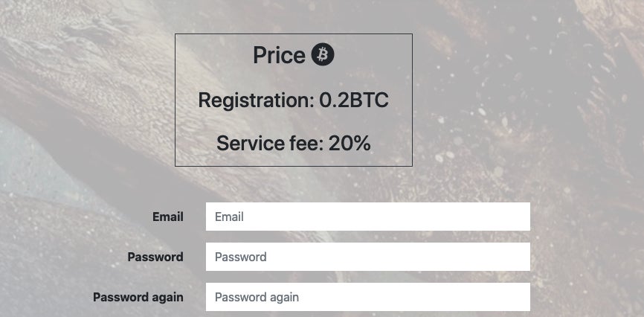Focus the Password again input field
644x317 pixels.
point(367,297)
